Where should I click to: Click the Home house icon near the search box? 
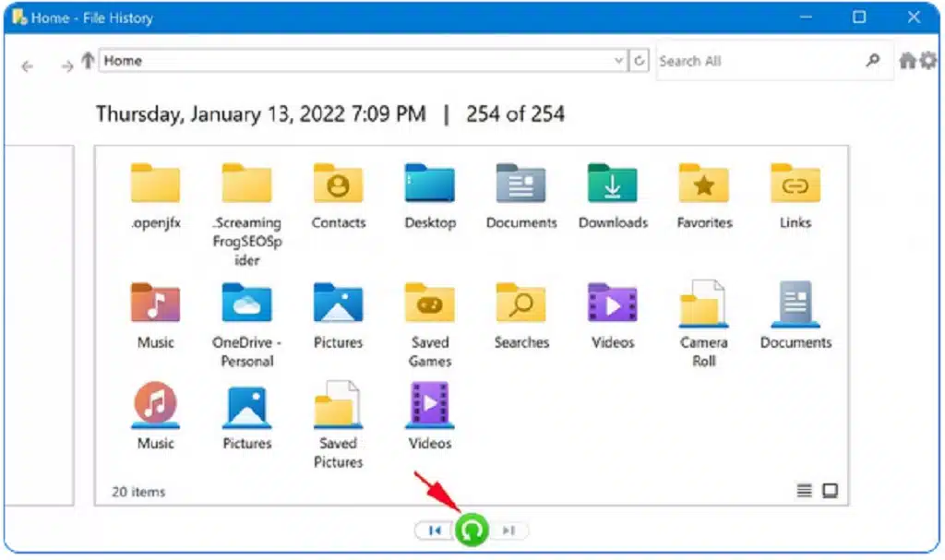[908, 59]
